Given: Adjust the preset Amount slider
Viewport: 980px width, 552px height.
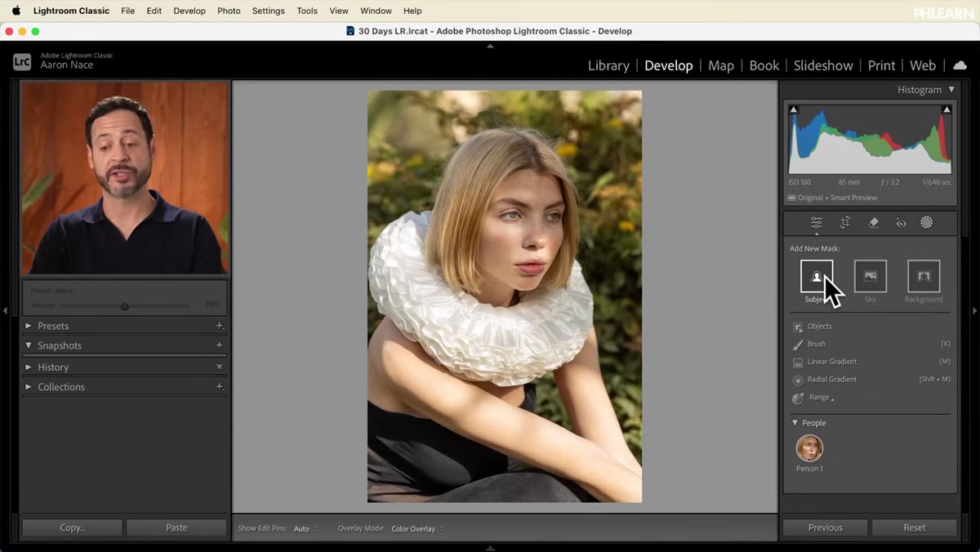Looking at the screenshot, I should tap(125, 306).
